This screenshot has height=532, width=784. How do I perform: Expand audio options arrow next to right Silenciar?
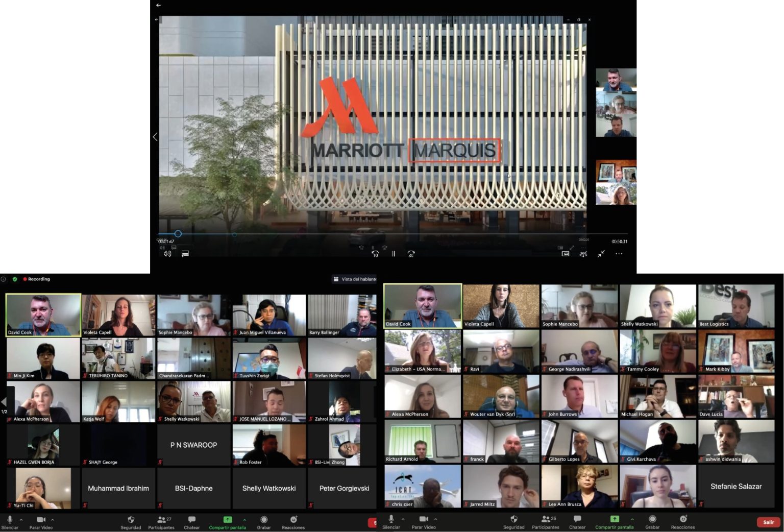pos(403,519)
